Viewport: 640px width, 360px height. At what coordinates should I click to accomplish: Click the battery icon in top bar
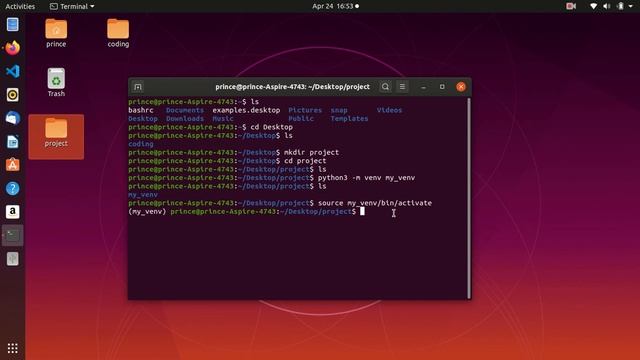(620, 6)
